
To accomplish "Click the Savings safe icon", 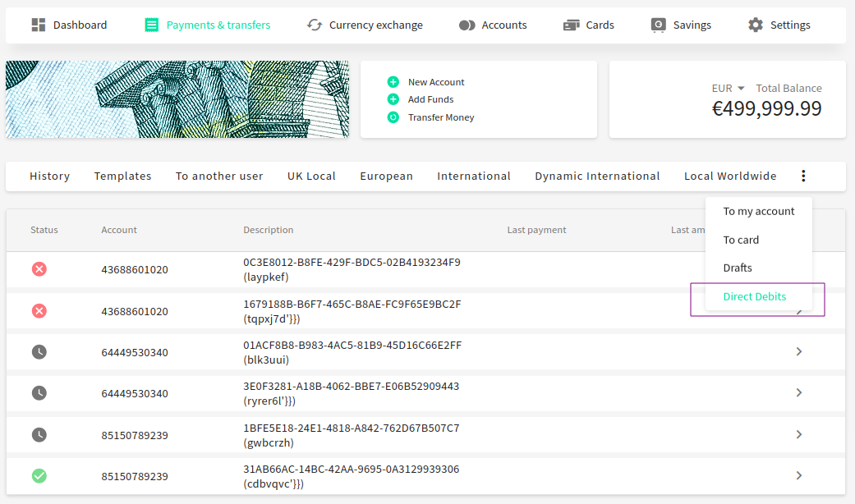I will pos(658,25).
